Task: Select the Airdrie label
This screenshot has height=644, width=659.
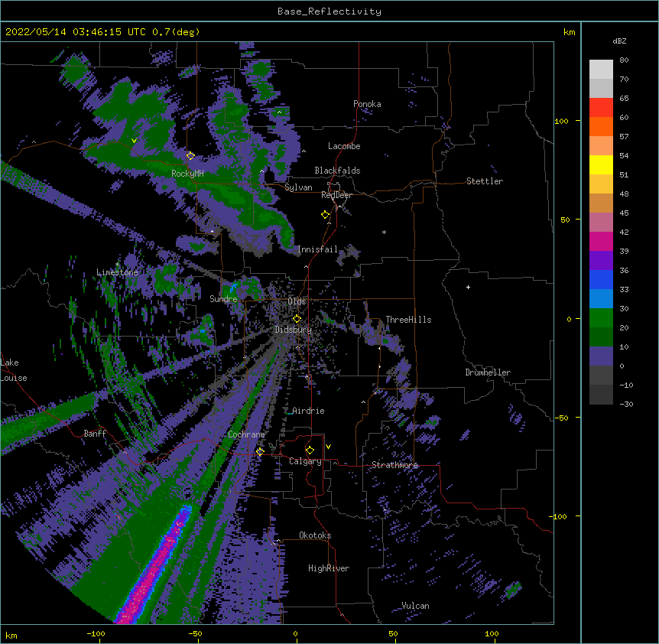Action: 308,411
